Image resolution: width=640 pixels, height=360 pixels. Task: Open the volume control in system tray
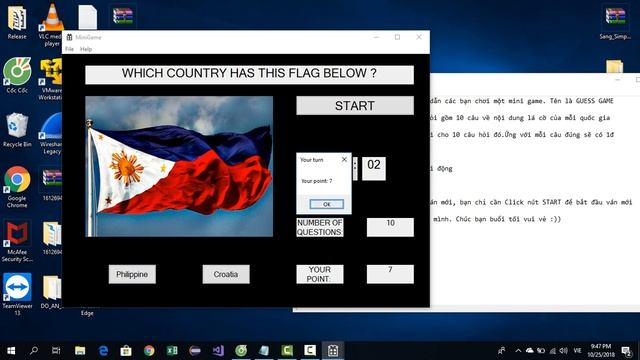point(564,351)
